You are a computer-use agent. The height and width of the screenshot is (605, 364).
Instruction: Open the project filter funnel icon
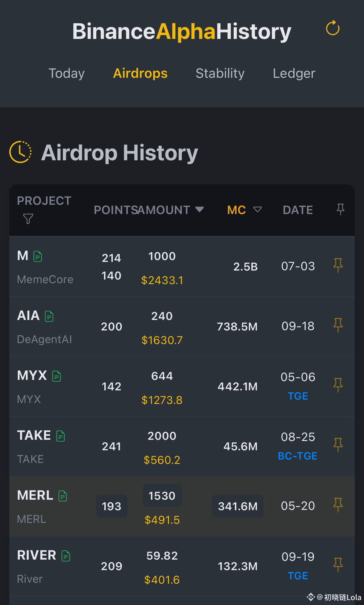28,219
